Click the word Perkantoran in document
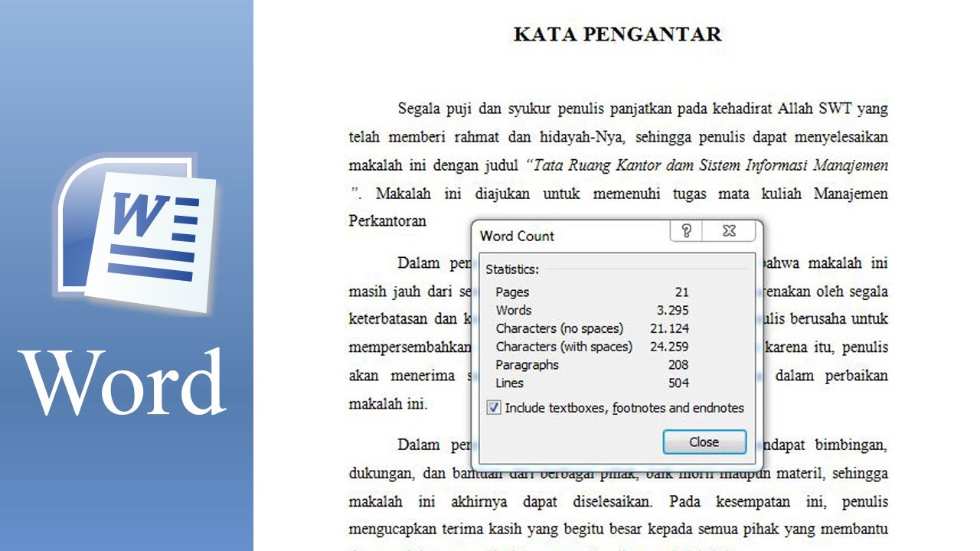This screenshot has height=551, width=980. coord(387,221)
